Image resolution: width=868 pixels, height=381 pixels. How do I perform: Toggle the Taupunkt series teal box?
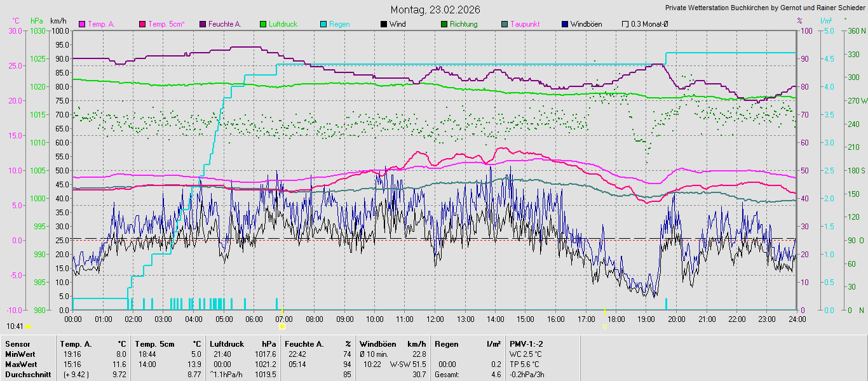tap(505, 25)
